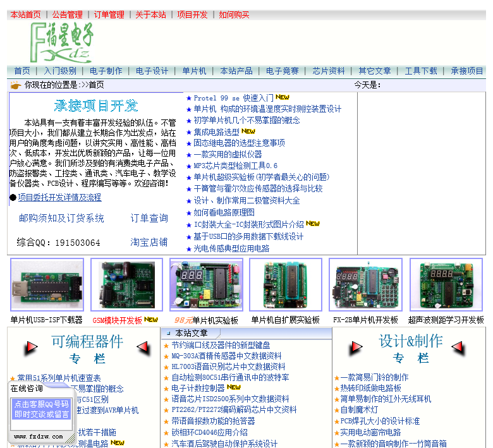Visit the 淘宝店铺 link
Viewport: 493px width, 448px height.
point(149,242)
